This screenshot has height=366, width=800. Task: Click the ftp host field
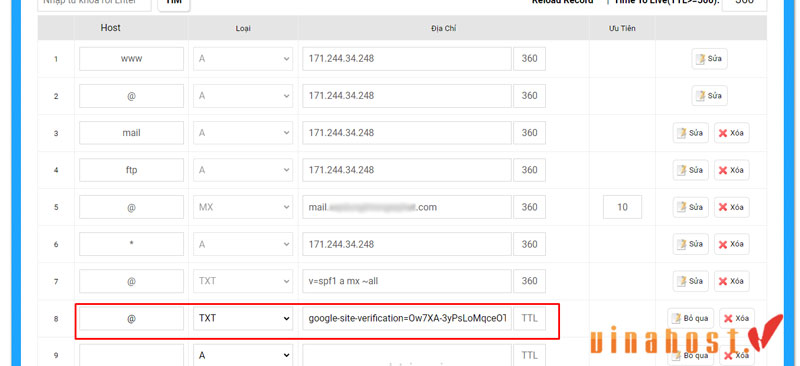pos(131,170)
